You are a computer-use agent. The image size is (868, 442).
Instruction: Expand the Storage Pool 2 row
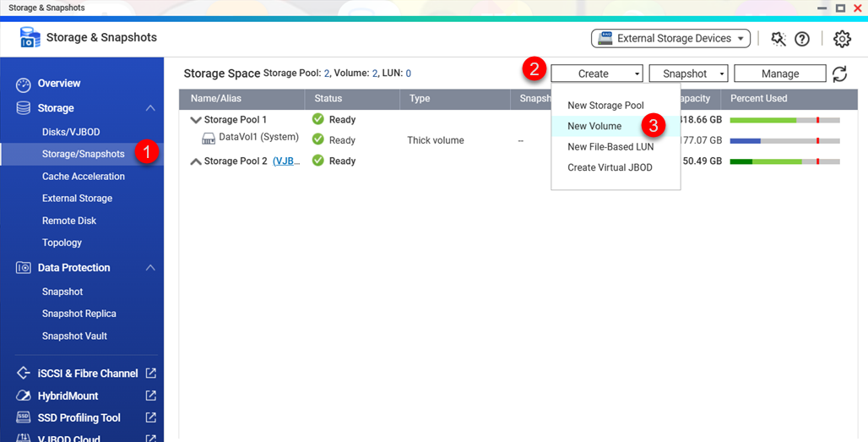click(196, 161)
